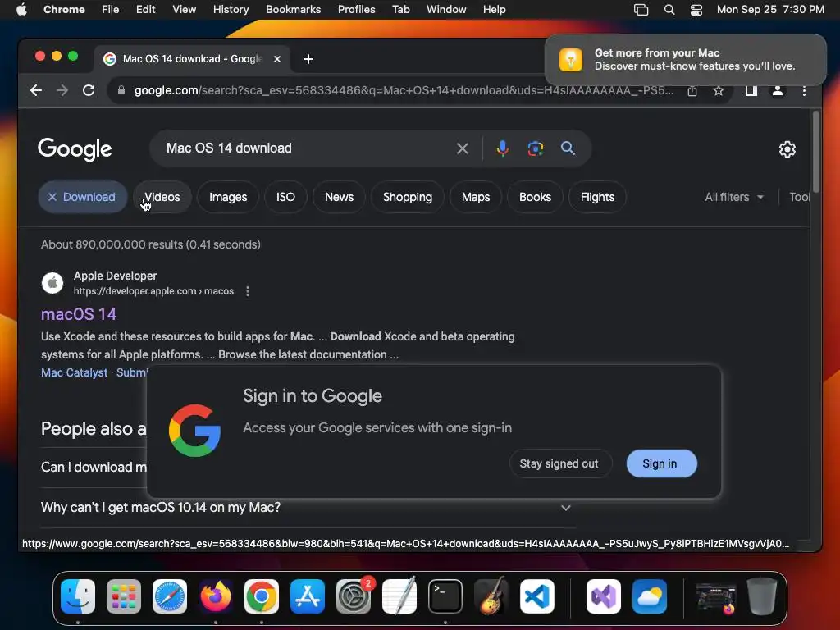This screenshot has width=840, height=630.
Task: Open Finder from the dock
Action: 78,596
